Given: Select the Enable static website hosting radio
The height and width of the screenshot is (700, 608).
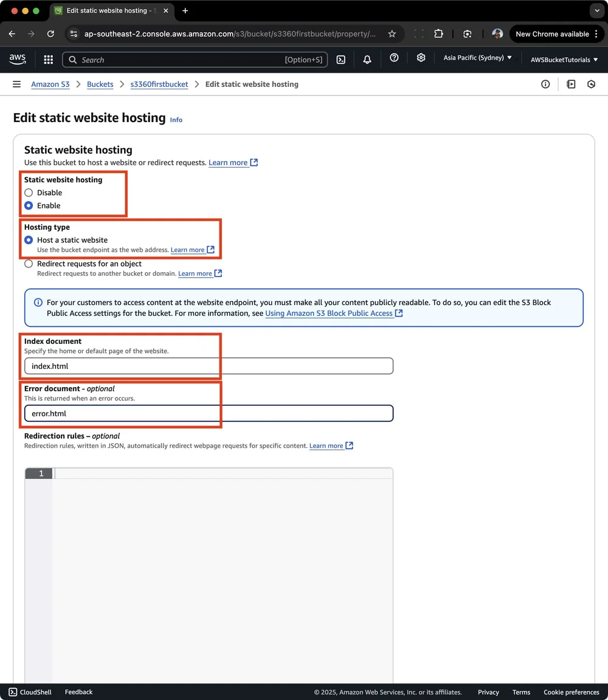Looking at the screenshot, I should click(x=29, y=206).
